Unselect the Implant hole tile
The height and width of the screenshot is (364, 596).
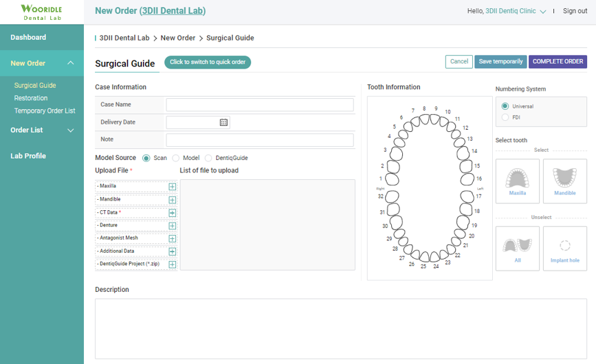pyautogui.click(x=565, y=249)
